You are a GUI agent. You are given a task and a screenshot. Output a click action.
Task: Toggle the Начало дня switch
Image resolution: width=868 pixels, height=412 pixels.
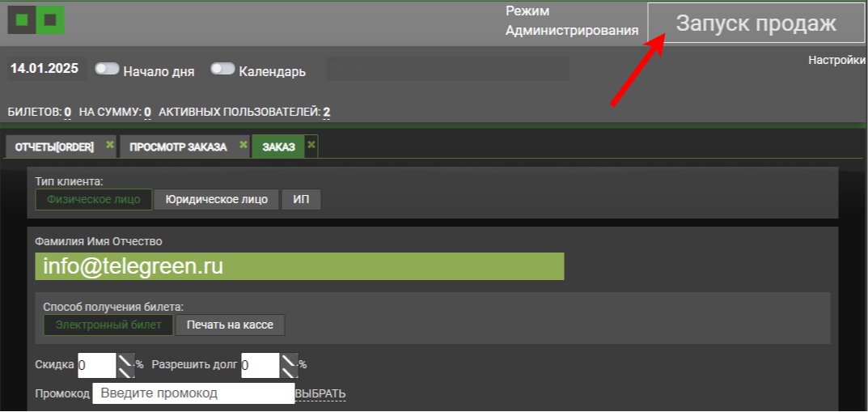coord(108,69)
